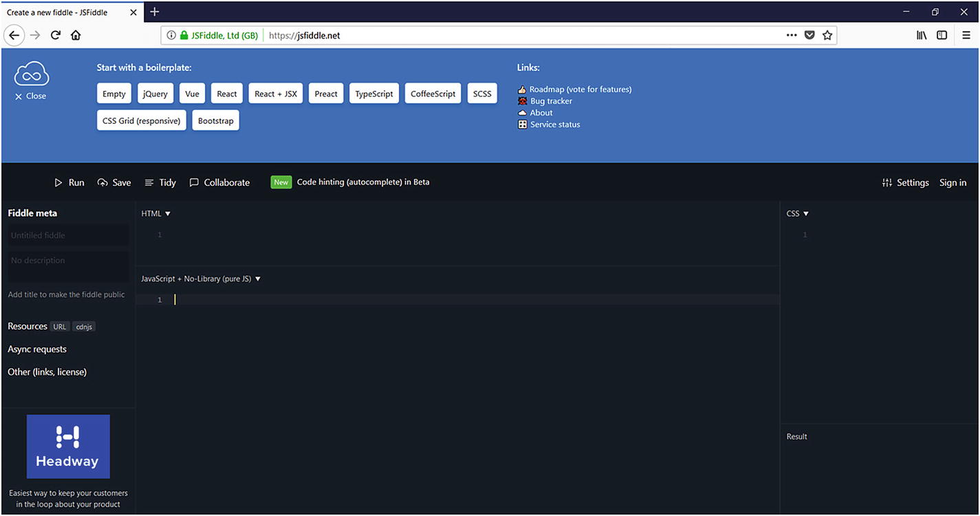Show the sidebar using the sidebar icon
The image size is (980, 516).
click(942, 35)
